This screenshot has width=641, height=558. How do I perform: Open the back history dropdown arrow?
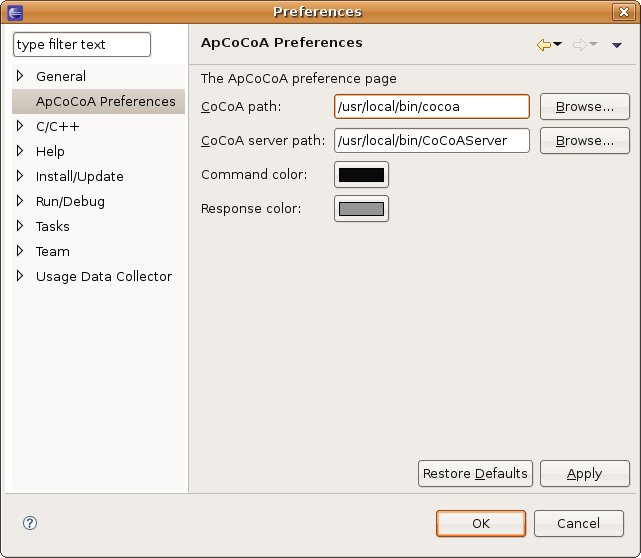[x=558, y=44]
